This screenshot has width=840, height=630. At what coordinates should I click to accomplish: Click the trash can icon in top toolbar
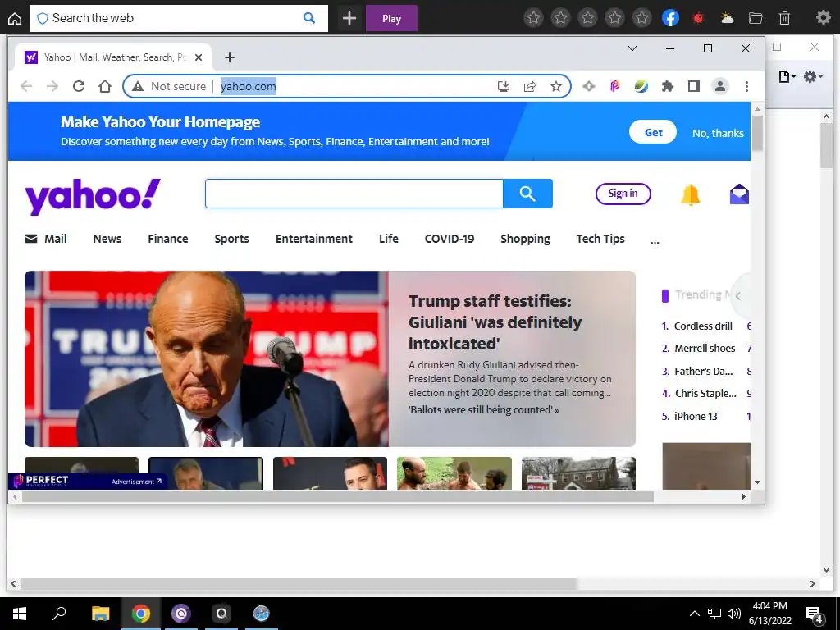click(x=784, y=18)
